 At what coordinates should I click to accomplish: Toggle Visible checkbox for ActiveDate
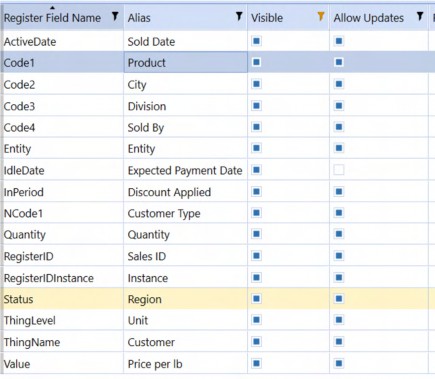pos(256,41)
